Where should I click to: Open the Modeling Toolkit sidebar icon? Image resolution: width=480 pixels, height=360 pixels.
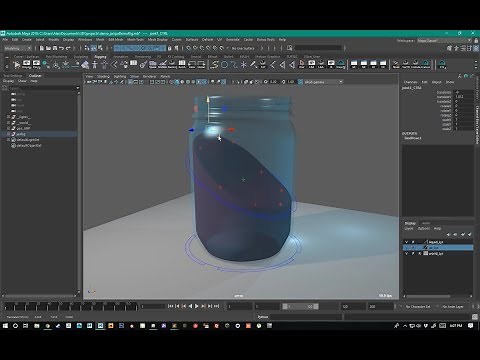coord(449,48)
